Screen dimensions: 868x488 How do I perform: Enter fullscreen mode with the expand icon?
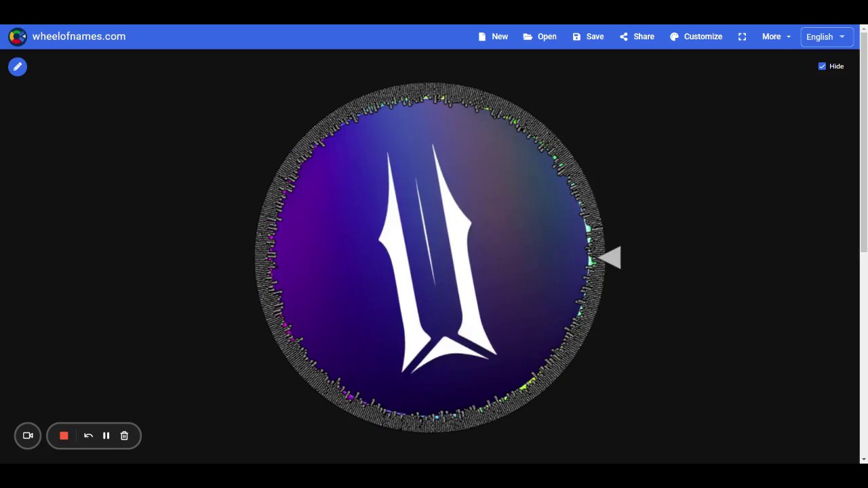pyautogui.click(x=742, y=37)
